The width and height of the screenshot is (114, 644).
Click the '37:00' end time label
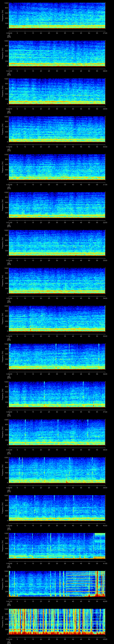[105, 412]
